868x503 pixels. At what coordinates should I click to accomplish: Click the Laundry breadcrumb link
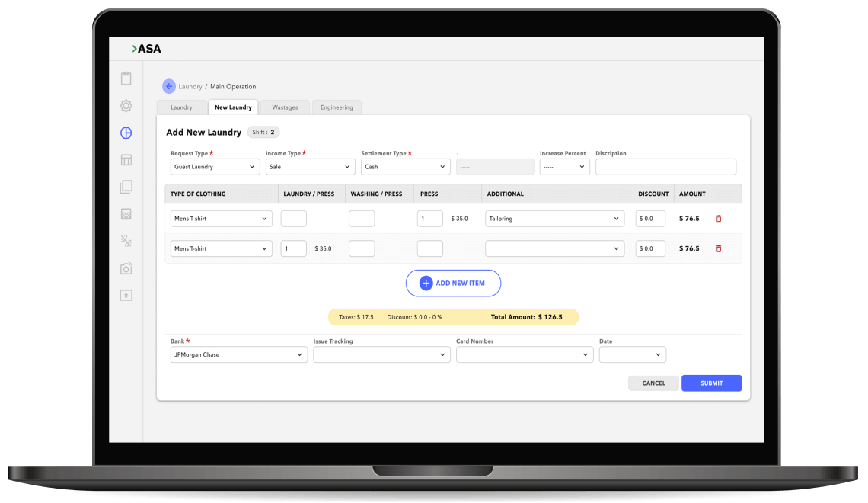point(190,86)
